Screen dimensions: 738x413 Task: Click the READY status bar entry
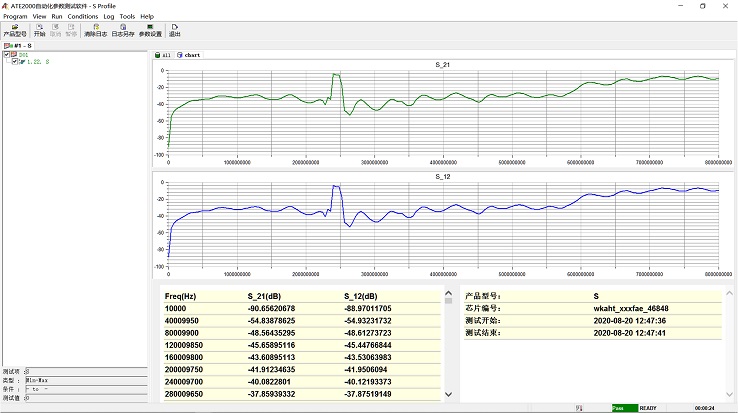pyautogui.click(x=648, y=408)
